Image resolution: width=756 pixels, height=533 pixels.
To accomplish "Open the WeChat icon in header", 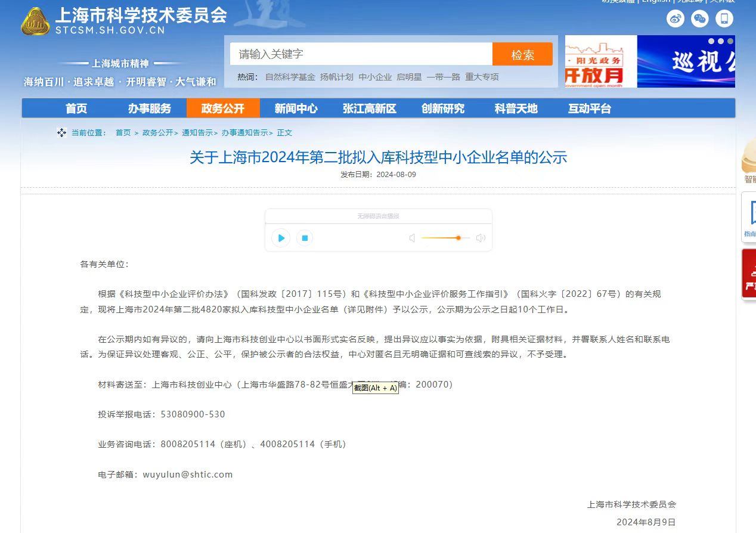I will pyautogui.click(x=700, y=18).
